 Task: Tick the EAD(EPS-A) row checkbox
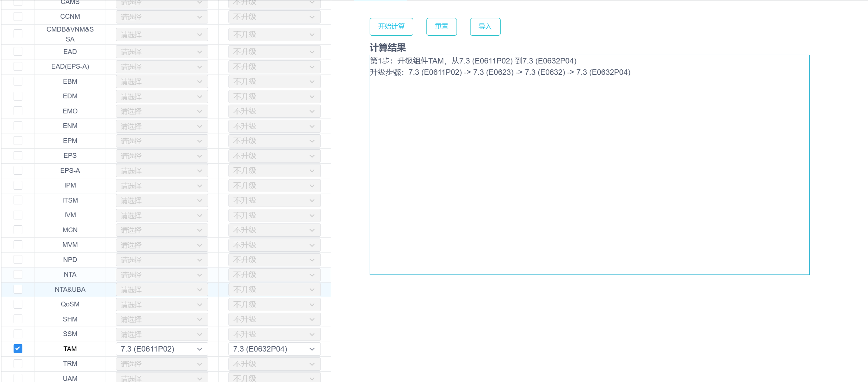click(18, 66)
